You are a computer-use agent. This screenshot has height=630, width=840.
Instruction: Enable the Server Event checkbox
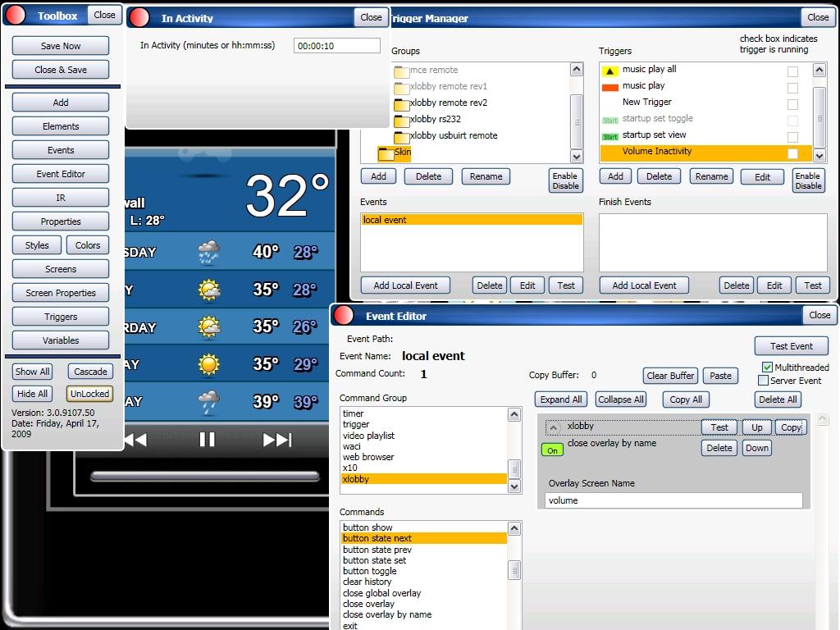(764, 381)
